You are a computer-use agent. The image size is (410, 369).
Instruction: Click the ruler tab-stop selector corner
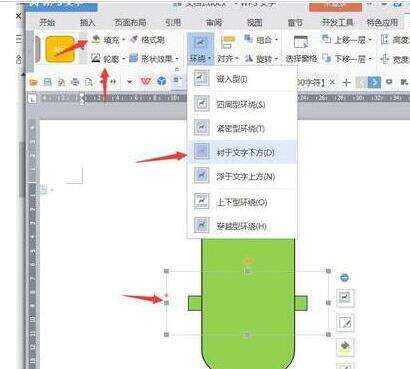[32, 99]
